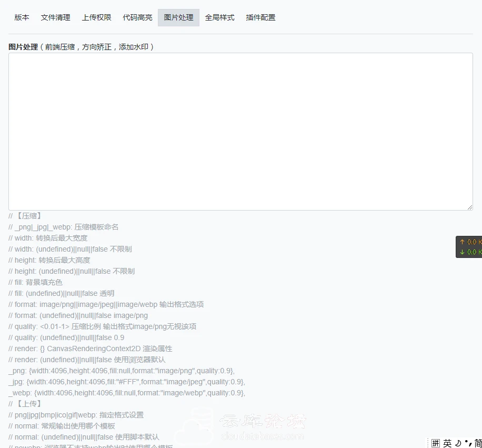
Task: Go to the 代码高亮 tab
Action: [137, 17]
